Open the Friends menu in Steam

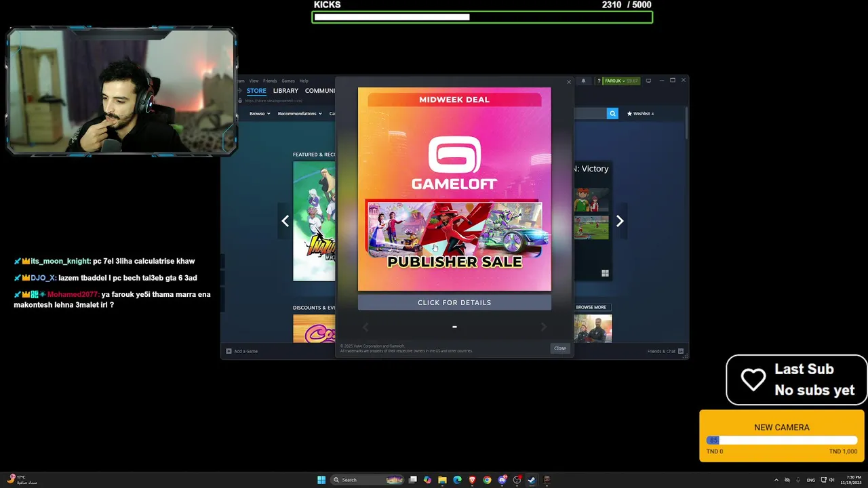(x=270, y=81)
